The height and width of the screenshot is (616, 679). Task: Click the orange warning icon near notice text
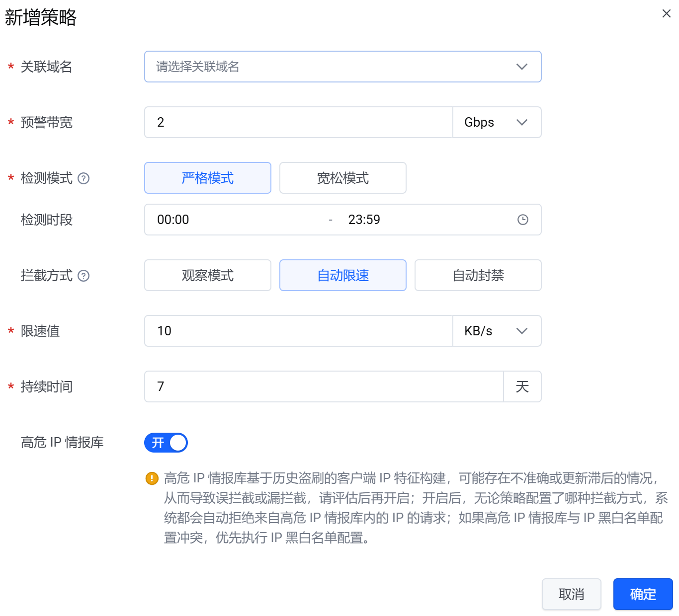[x=152, y=478]
